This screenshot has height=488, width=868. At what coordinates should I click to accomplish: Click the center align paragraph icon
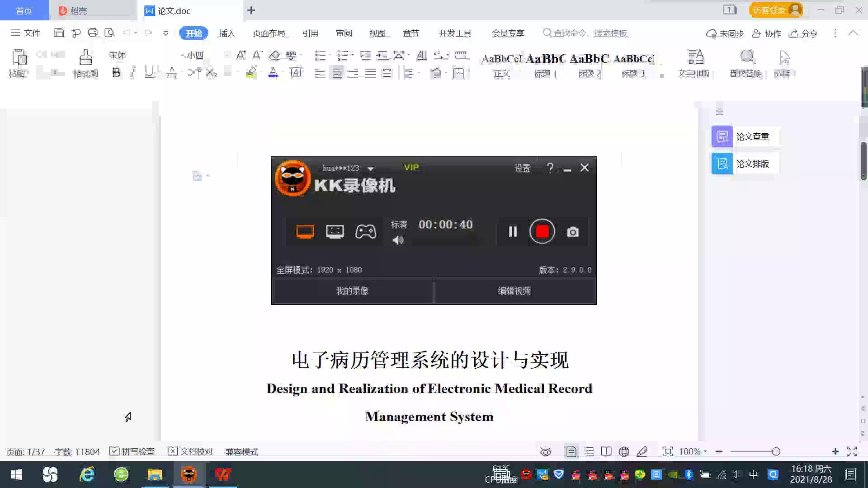pos(337,73)
